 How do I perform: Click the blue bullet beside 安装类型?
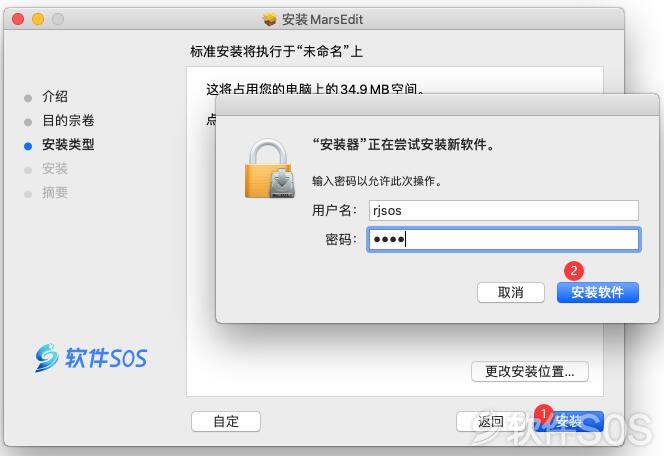coord(28,146)
